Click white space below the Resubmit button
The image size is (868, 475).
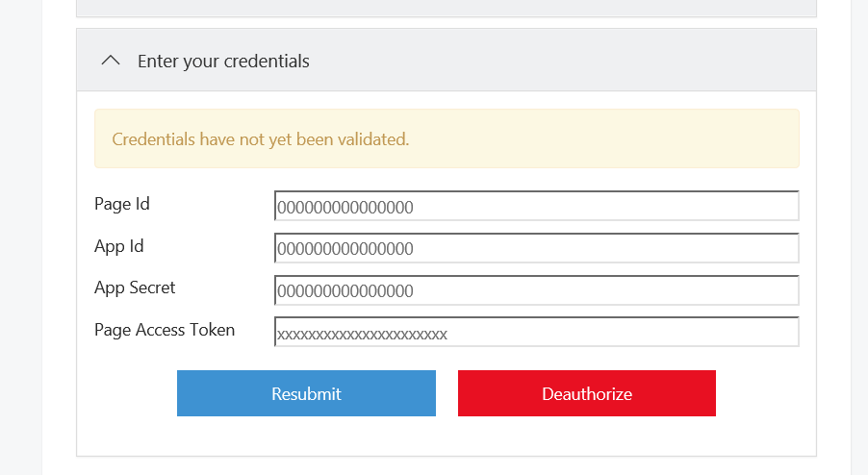click(306, 436)
